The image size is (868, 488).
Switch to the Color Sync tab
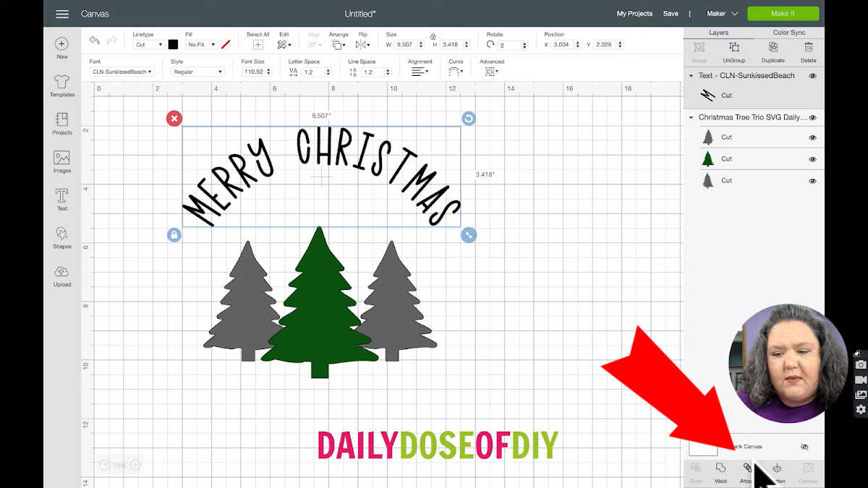pyautogui.click(x=788, y=33)
